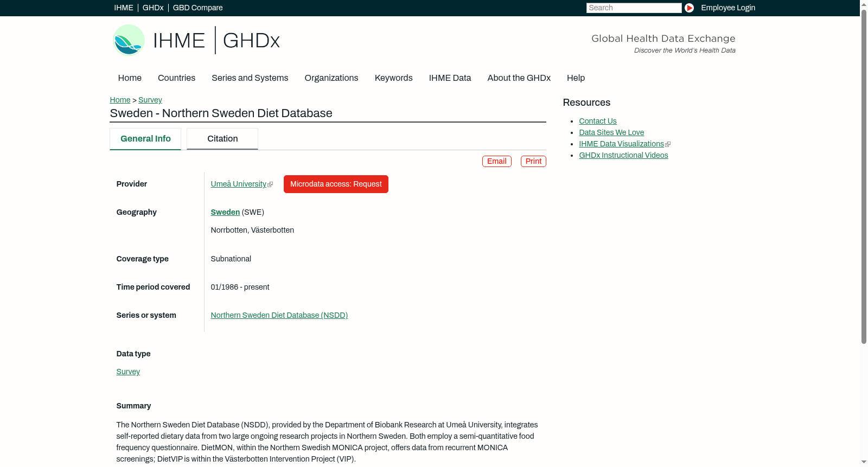Open the IHME link in top bar
Image resolution: width=868 pixels, height=467 pixels.
[x=124, y=8]
